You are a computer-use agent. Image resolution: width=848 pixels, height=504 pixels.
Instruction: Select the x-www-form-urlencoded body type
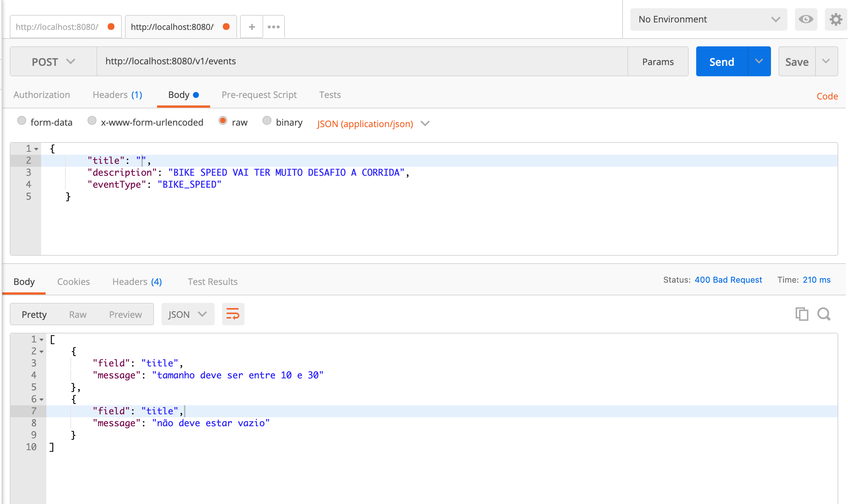pos(92,120)
